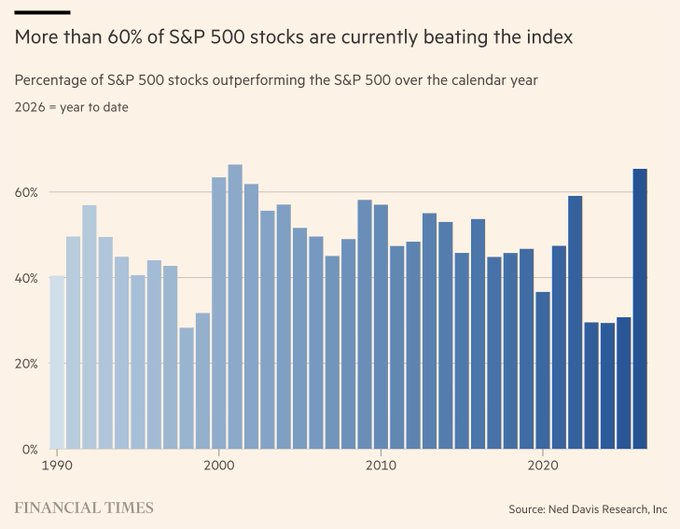The width and height of the screenshot is (680, 529).
Task: Click the Ned Davis Research source text
Action: pos(588,509)
